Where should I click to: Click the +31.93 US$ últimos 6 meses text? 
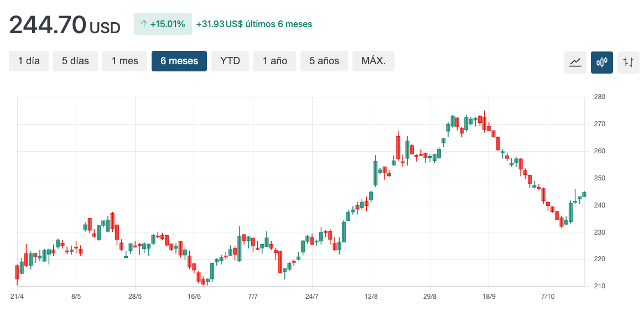point(255,24)
